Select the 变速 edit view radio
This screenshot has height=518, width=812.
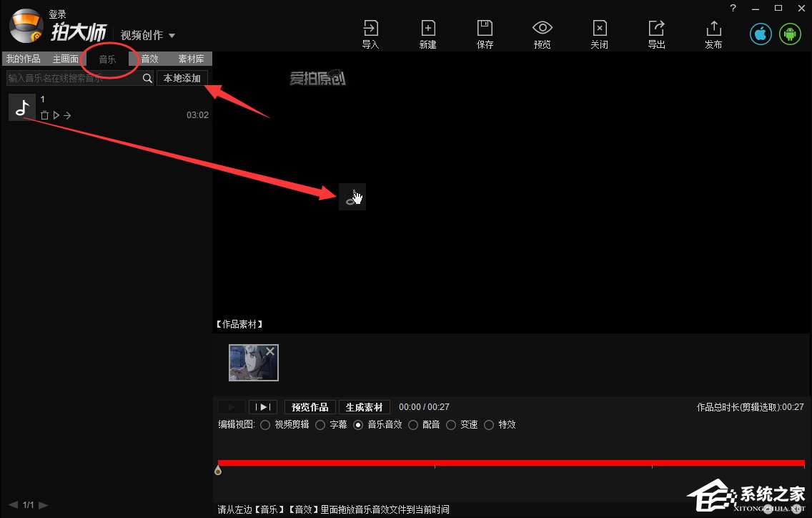pyautogui.click(x=451, y=425)
